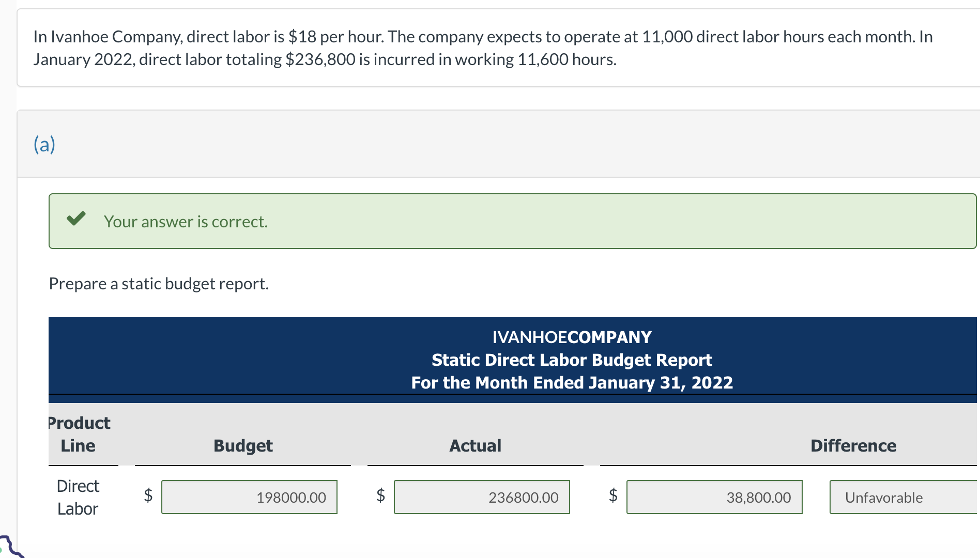Viewport: 980px width, 558px height.
Task: Click 'Prepare a static budget report.' text
Action: 159,284
